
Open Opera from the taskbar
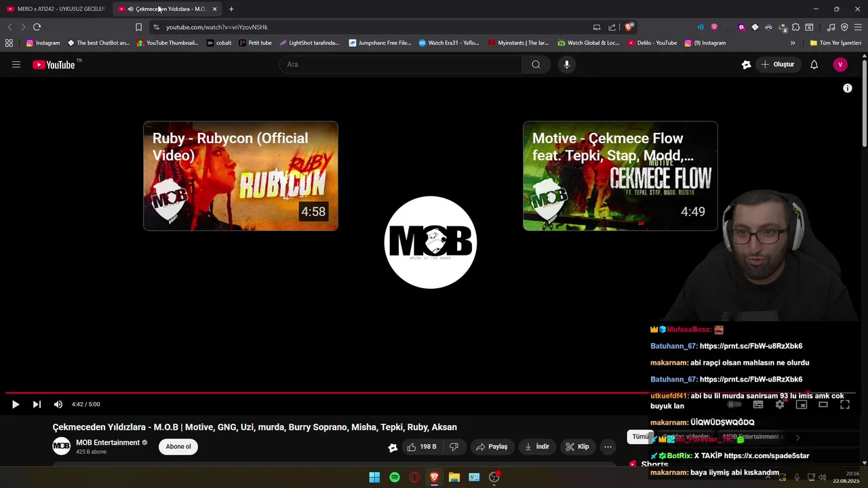[x=414, y=477]
